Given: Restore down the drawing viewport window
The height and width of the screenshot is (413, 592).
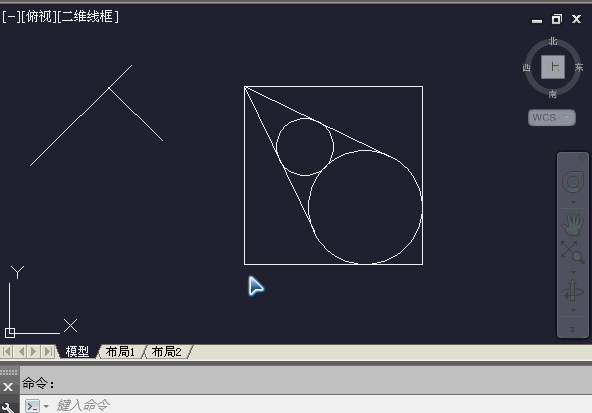Looking at the screenshot, I should pos(557,19).
